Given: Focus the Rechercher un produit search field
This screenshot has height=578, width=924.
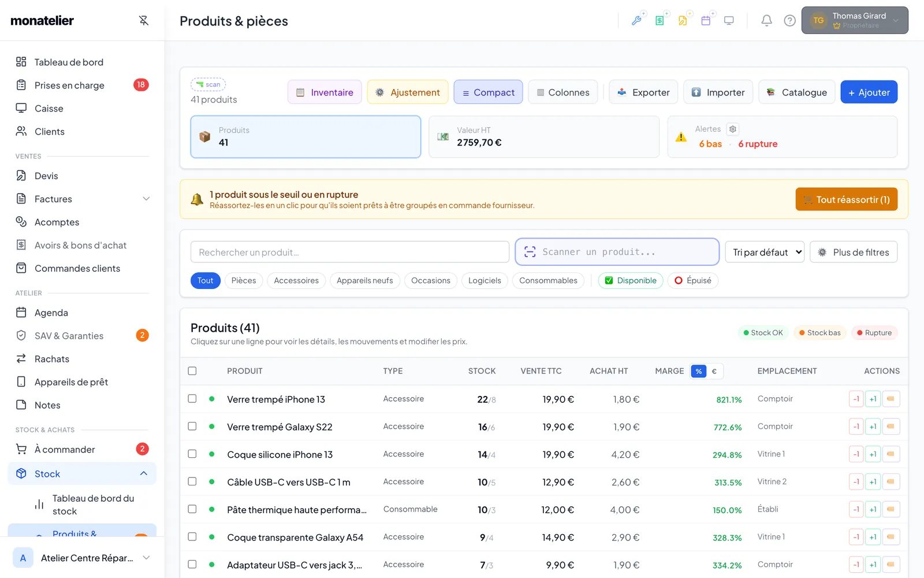Looking at the screenshot, I should coord(350,252).
